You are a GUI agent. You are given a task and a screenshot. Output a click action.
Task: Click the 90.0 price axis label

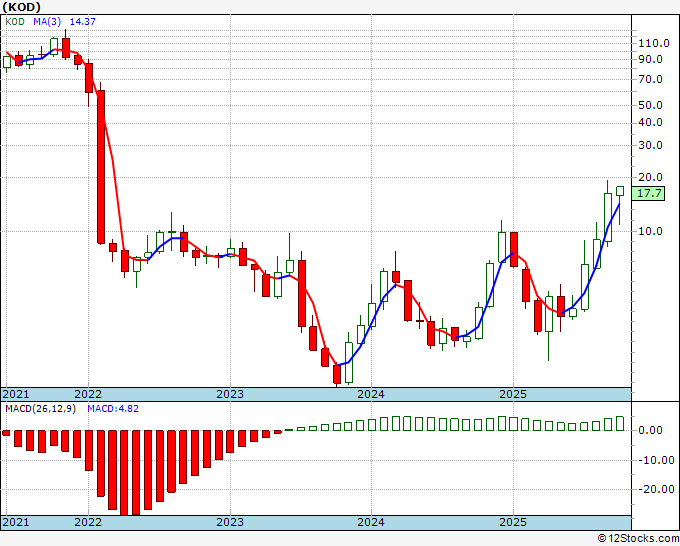(x=650, y=59)
